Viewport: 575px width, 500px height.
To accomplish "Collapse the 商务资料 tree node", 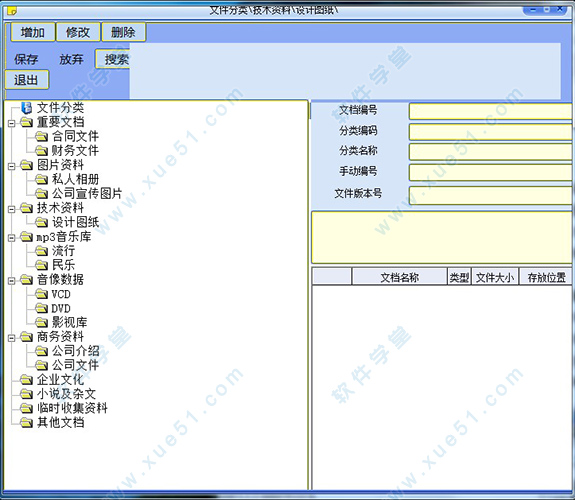I will pos(12,337).
